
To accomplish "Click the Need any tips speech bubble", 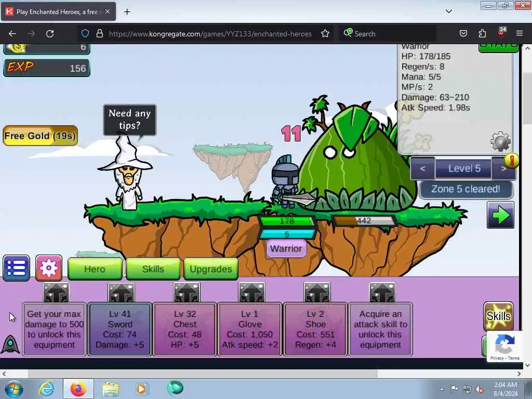I will [129, 119].
